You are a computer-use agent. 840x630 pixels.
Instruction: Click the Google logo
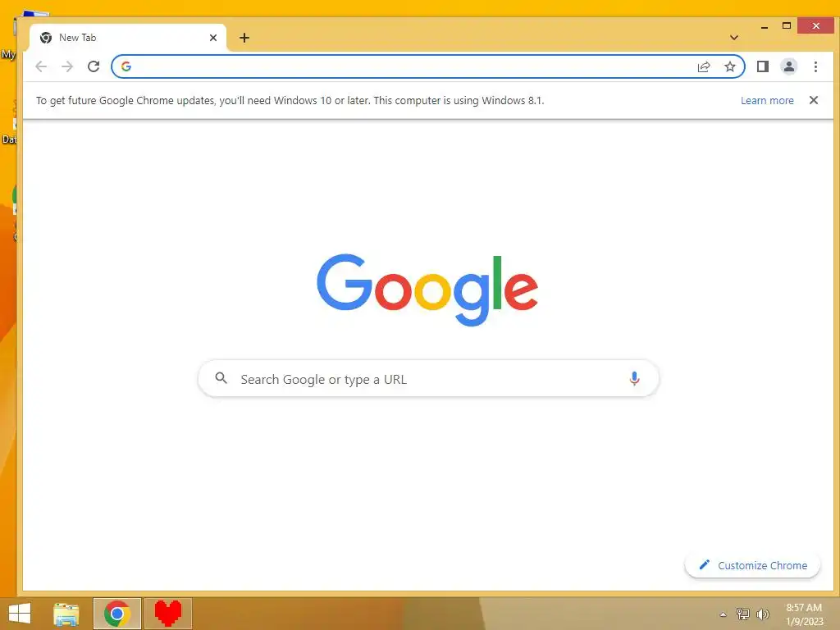point(427,290)
